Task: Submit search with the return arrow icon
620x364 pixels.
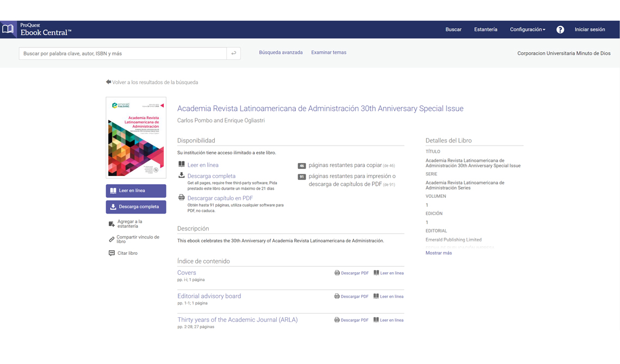Action: [x=234, y=53]
